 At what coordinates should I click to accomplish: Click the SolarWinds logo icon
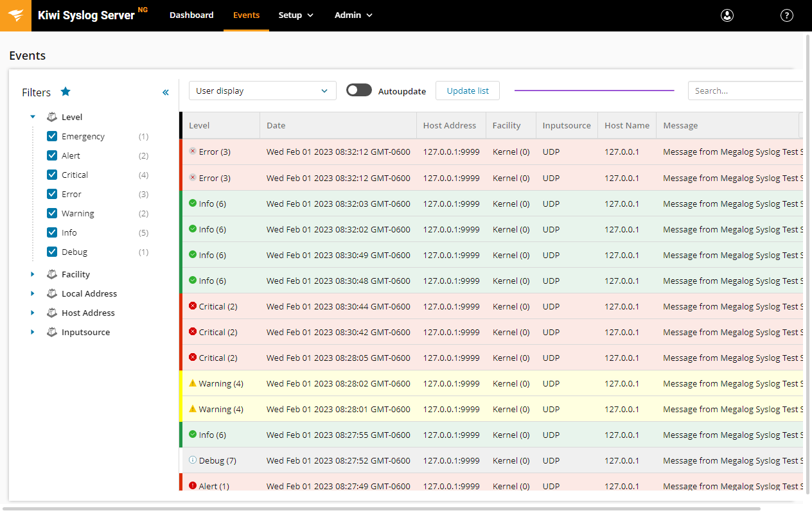[x=15, y=15]
